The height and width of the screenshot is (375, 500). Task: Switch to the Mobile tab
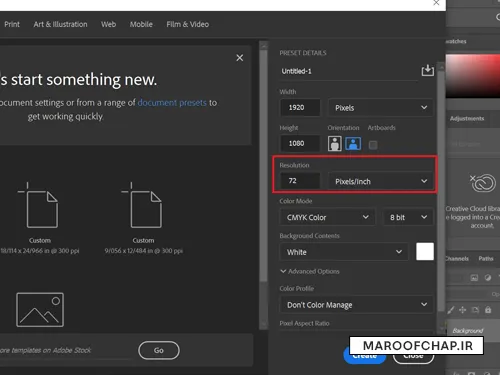pos(141,24)
